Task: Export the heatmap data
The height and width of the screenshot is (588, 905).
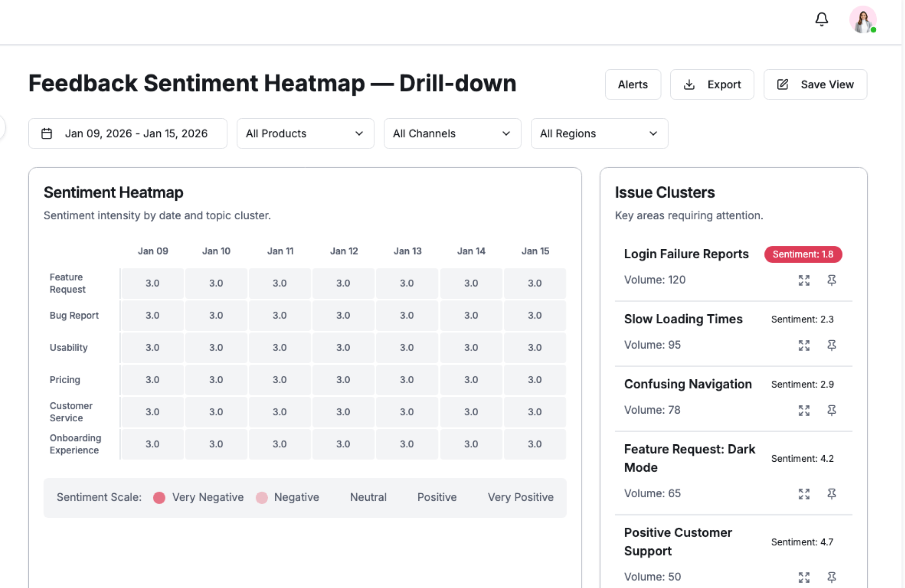Action: (x=712, y=84)
